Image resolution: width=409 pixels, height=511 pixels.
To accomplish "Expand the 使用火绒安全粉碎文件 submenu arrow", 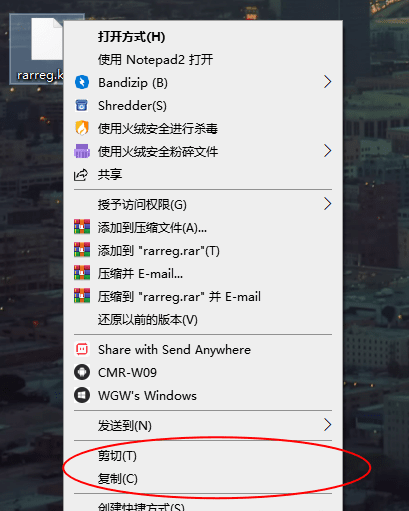I will [x=328, y=151].
